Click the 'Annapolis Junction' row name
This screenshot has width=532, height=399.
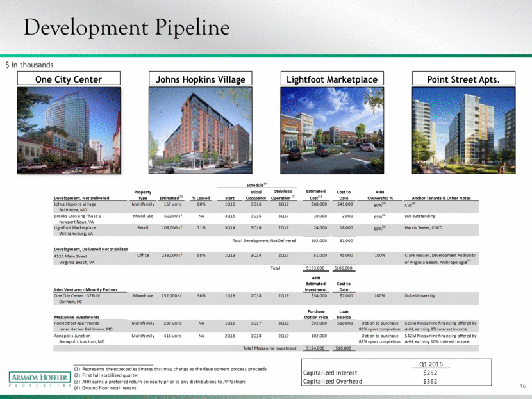[x=72, y=336]
